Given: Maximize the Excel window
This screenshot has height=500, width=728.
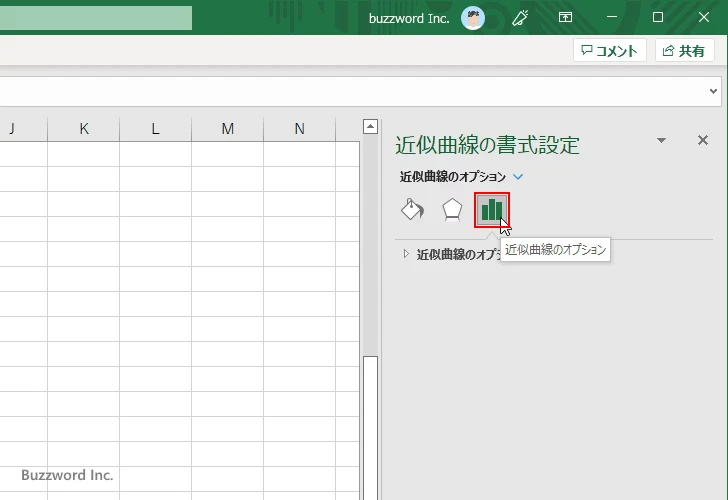Looking at the screenshot, I should coord(658,17).
